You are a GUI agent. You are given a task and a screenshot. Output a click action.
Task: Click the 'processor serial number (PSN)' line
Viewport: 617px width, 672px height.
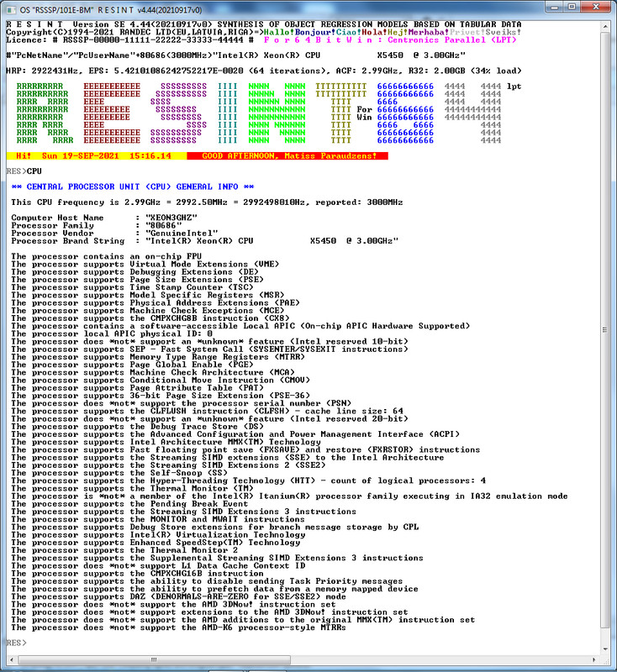coord(181,403)
